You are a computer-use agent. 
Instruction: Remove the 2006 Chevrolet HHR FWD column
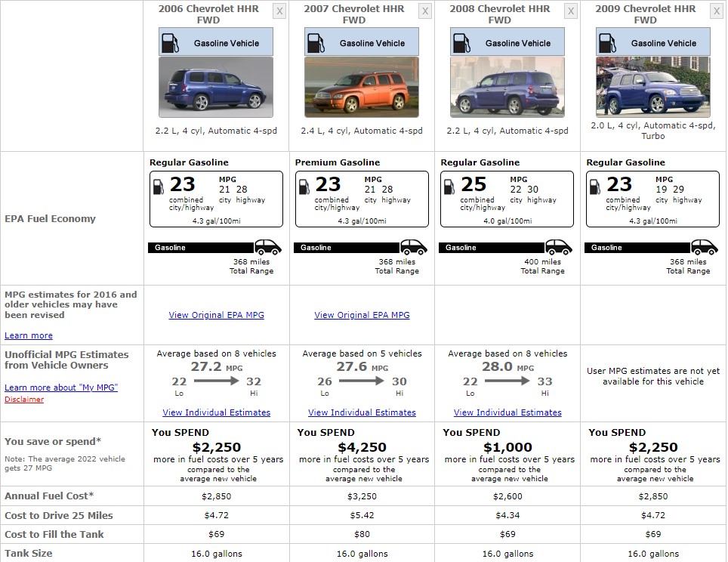(x=279, y=11)
